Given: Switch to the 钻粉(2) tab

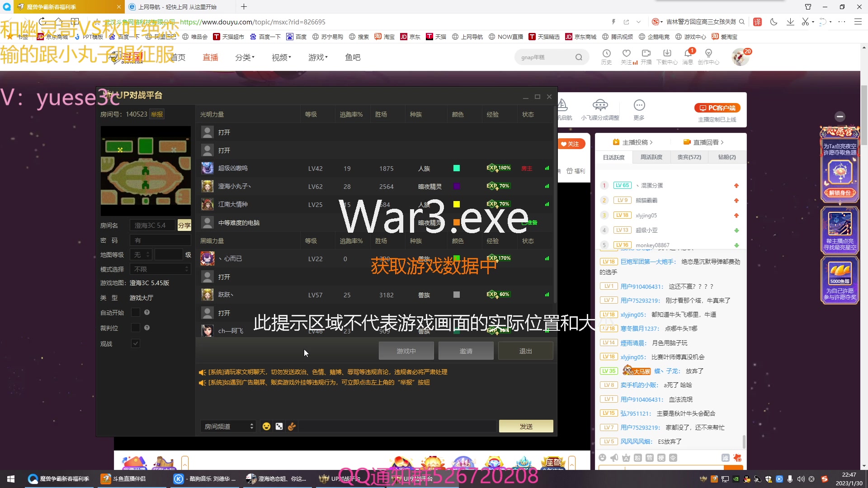Looking at the screenshot, I should (727, 157).
